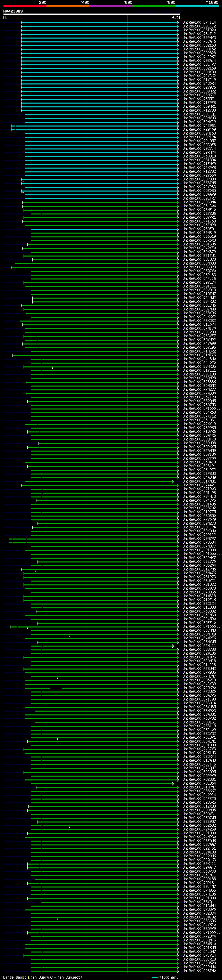Open hit UniRef100_Q9LKJ2
The width and height of the screenshot is (222, 980).
199,26
